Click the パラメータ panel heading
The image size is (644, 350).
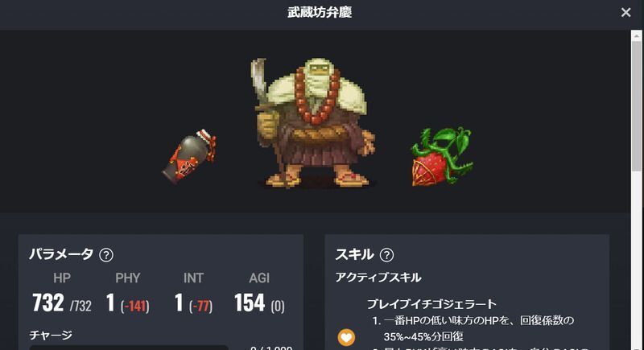(61, 254)
